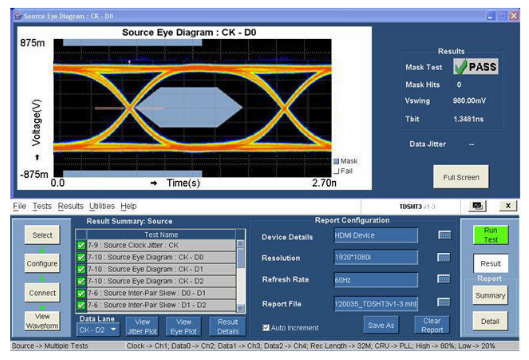Open keypad for Report File field
The width and height of the screenshot is (529, 360).
(x=444, y=302)
